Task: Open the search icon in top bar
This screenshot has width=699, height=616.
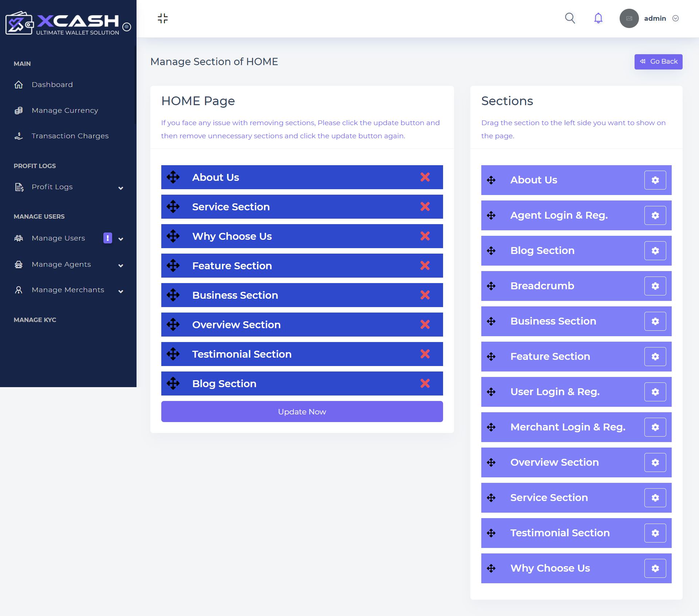Action: point(570,18)
